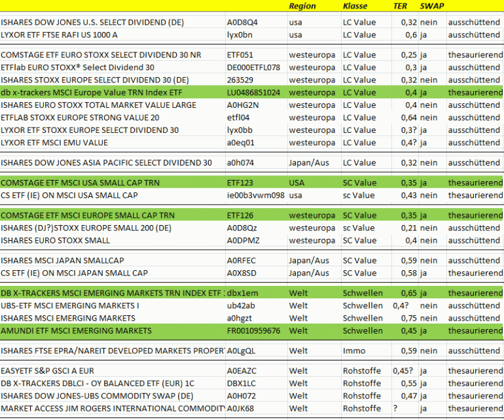Image resolution: width=504 pixels, height=420 pixels.
Task: Click the TER column header
Action: pyautogui.click(x=400, y=6)
